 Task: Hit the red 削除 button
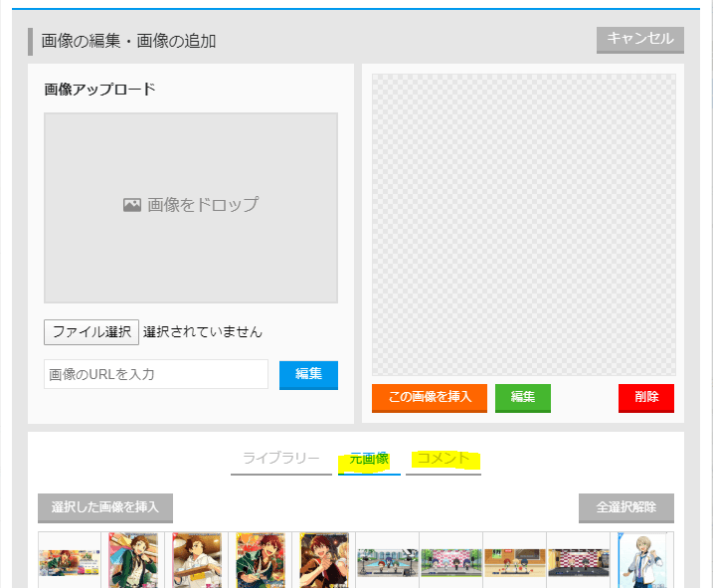coord(645,397)
